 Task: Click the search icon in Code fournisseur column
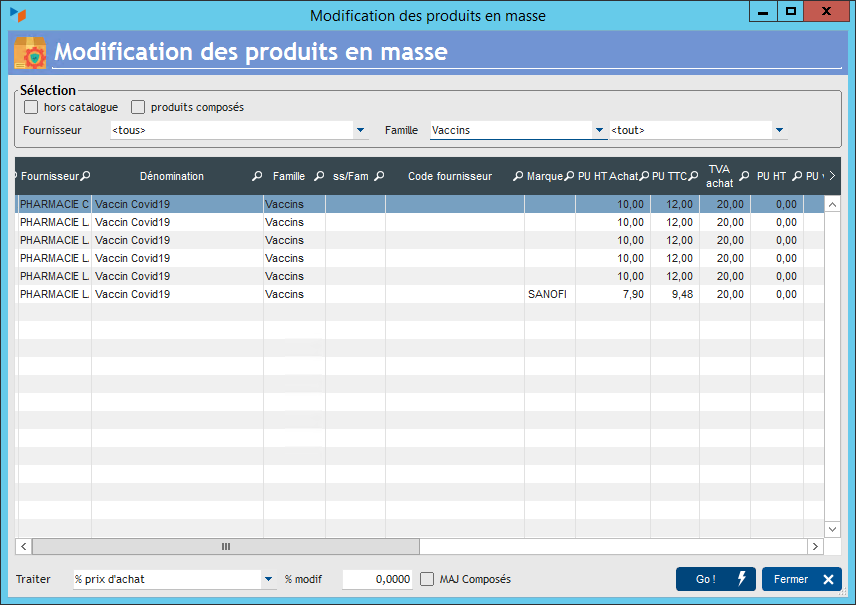coord(518,176)
